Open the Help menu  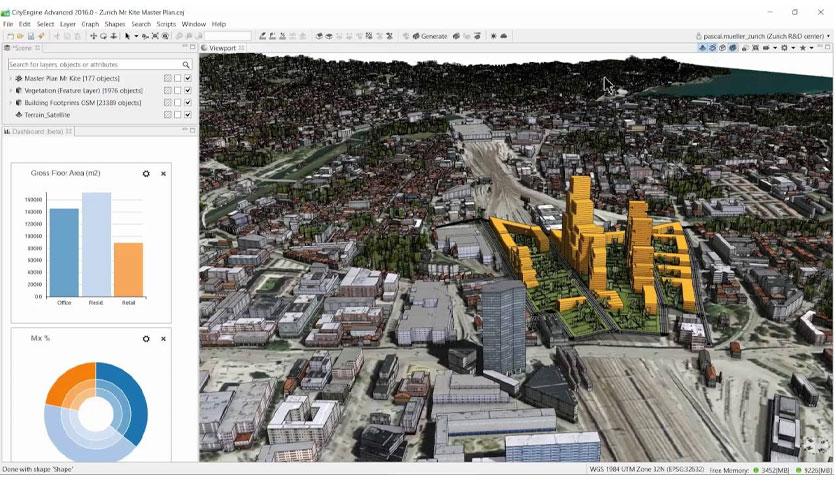219,24
